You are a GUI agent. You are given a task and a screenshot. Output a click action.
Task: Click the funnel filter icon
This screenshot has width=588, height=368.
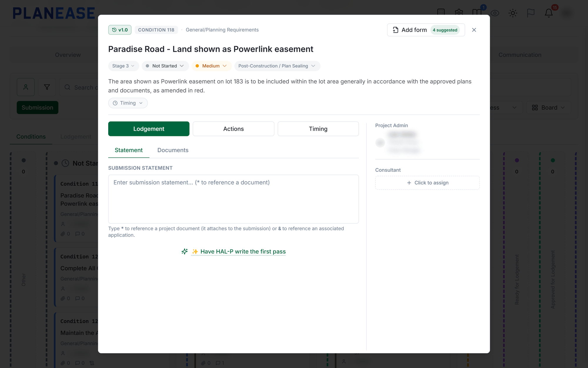point(47,87)
